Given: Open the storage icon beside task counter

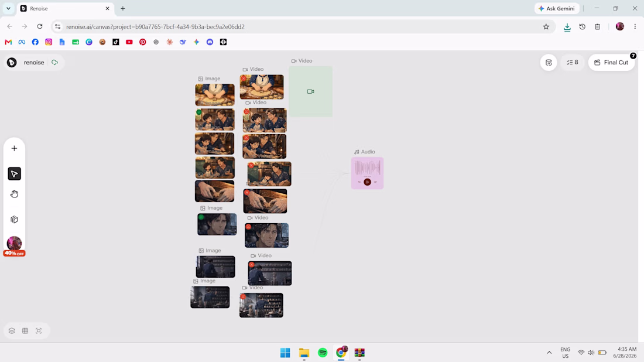Looking at the screenshot, I should click(x=549, y=63).
